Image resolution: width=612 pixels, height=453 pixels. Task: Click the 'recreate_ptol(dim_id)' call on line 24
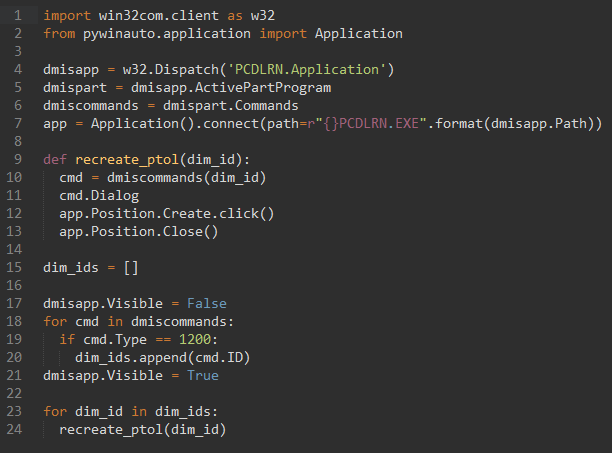pyautogui.click(x=142, y=430)
